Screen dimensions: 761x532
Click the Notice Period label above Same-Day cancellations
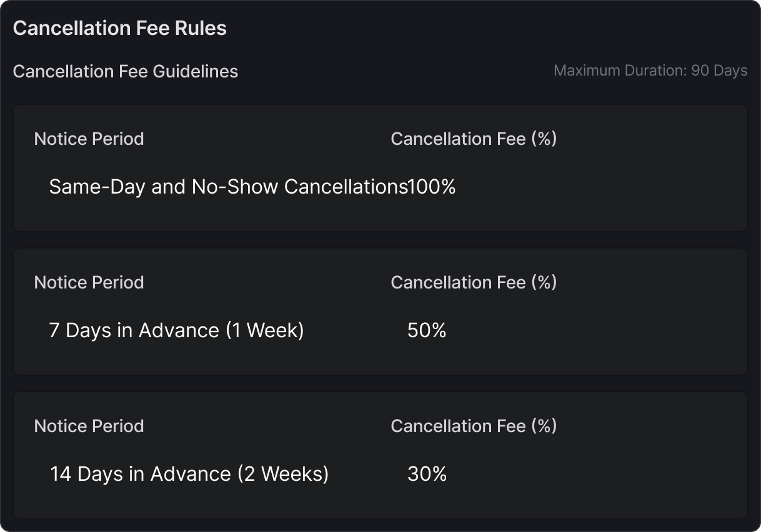89,139
